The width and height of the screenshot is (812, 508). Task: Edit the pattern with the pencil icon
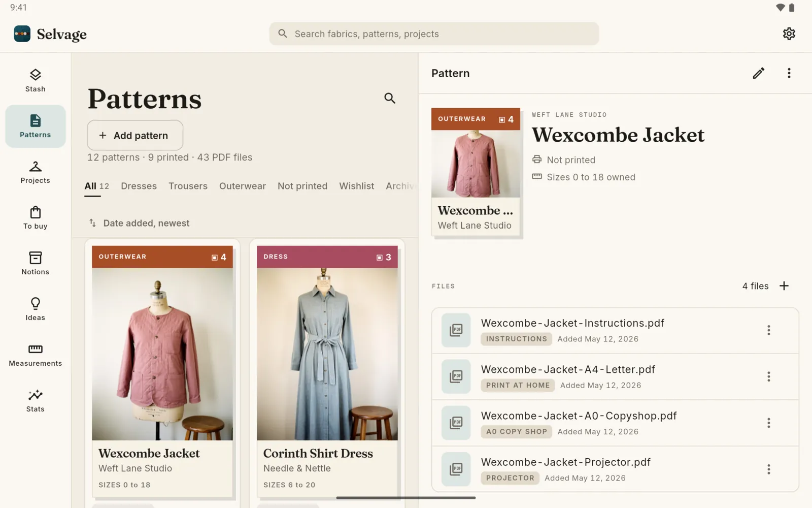[758, 73]
